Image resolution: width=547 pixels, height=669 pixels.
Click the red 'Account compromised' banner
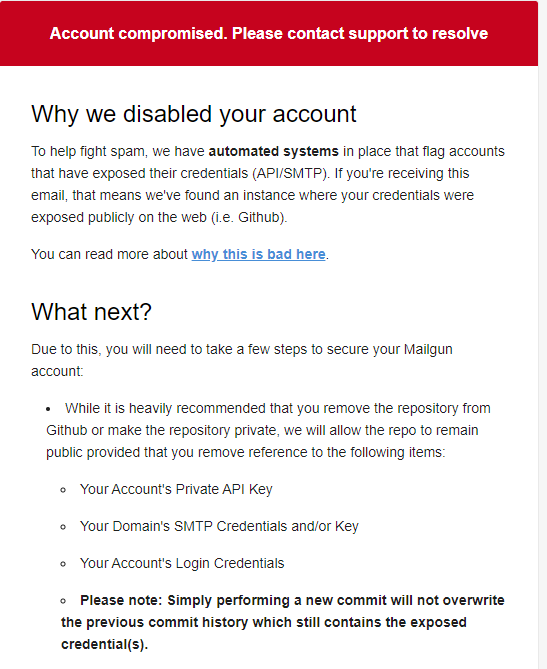(269, 33)
